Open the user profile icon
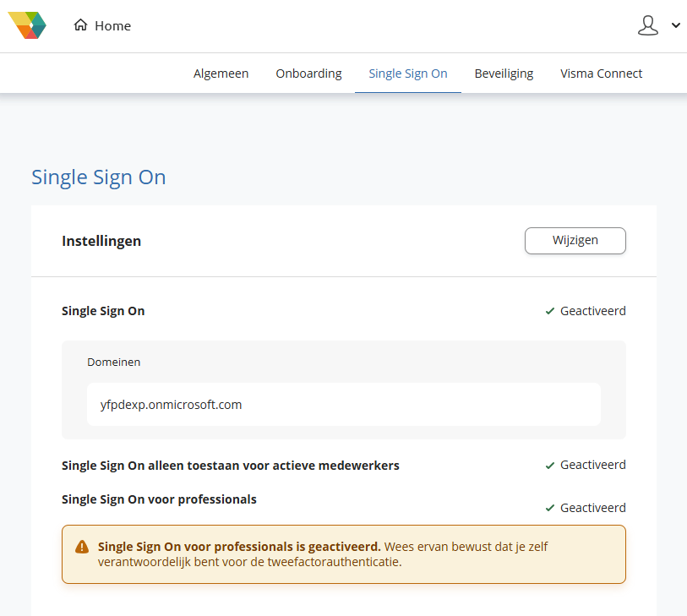The width and height of the screenshot is (687, 616). coord(647,25)
